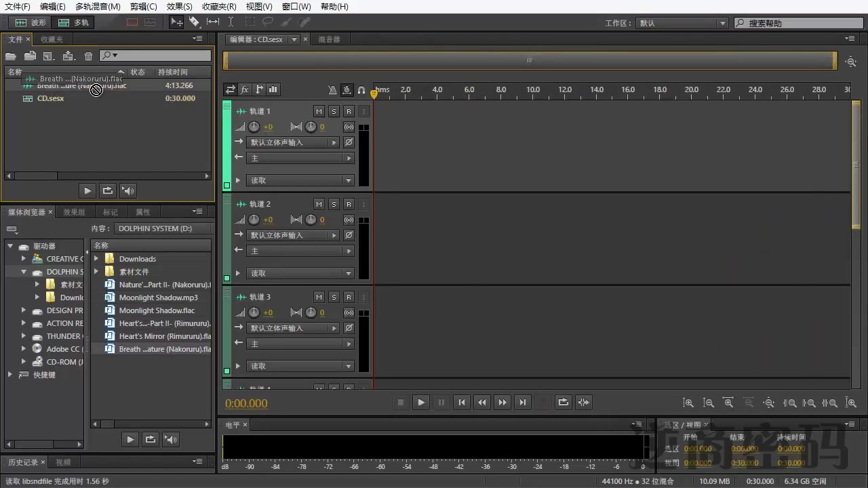Click the volume knob of 轨道 1

point(254,127)
